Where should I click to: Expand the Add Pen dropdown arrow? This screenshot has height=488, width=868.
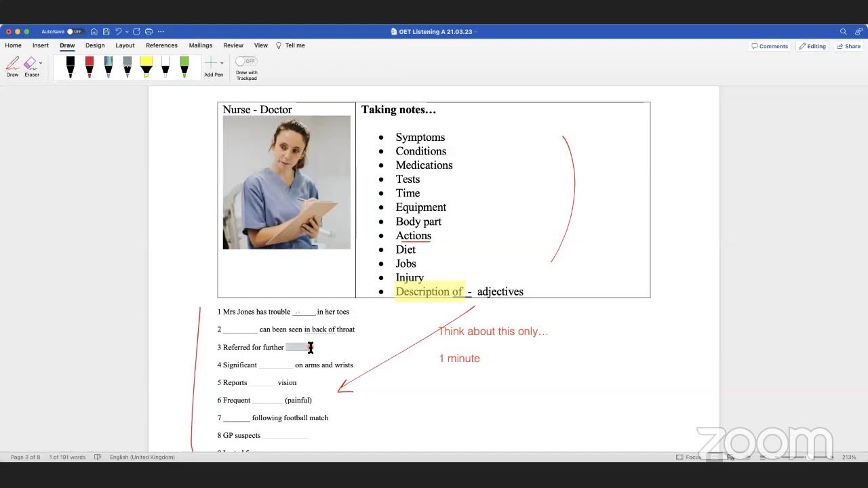click(222, 63)
